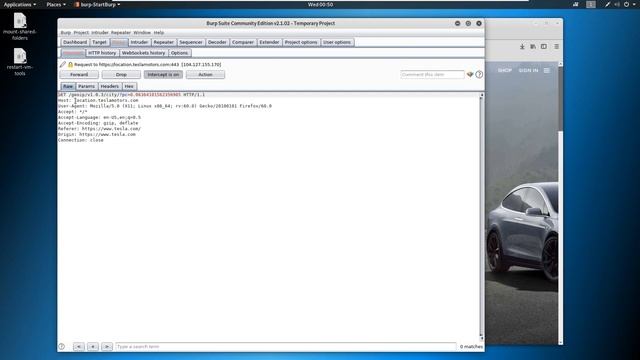Click the Firefox page vertical scrollbar
Image resolution: width=640 pixels, height=360 pixels.
pyautogui.click(x=560, y=203)
